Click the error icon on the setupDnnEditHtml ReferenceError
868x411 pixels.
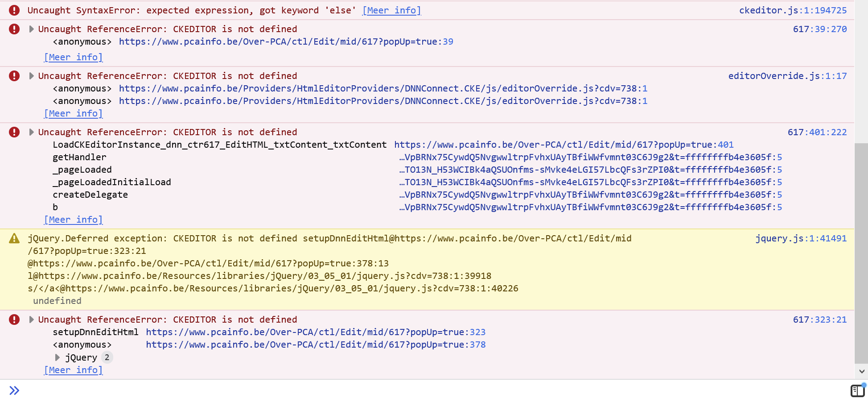14,320
